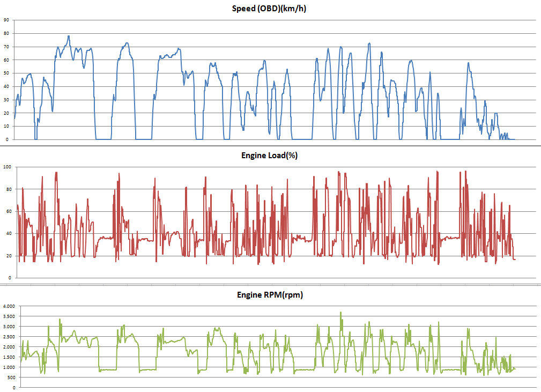This screenshot has width=541, height=392.
Task: Click the 2.500 label on RPM axis
Action: pyautogui.click(x=9, y=337)
